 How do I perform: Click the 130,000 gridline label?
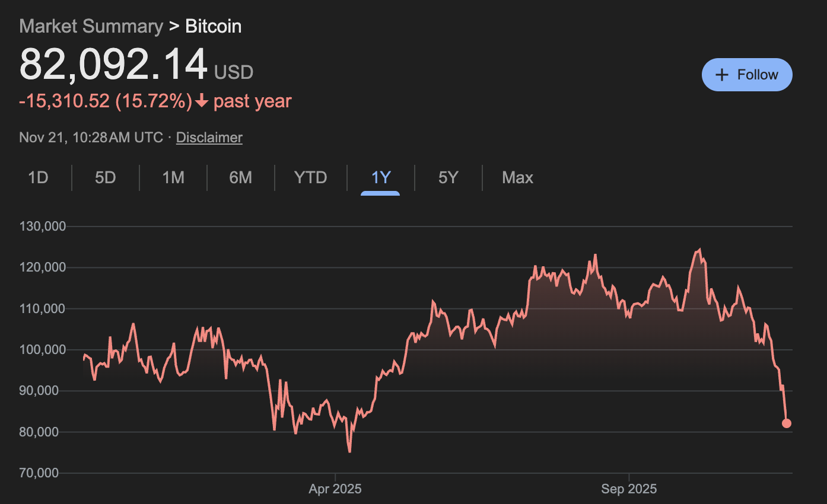coord(42,226)
